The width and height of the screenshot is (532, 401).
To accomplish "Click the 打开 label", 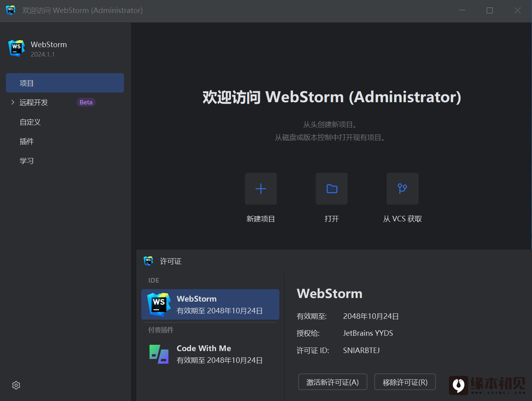I will coord(332,219).
